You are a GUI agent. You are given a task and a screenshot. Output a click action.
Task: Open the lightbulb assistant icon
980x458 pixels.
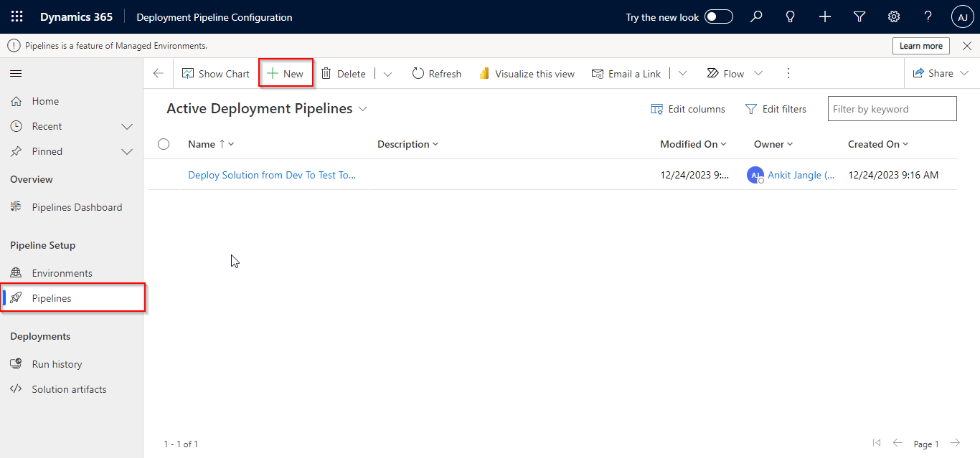[791, 17]
